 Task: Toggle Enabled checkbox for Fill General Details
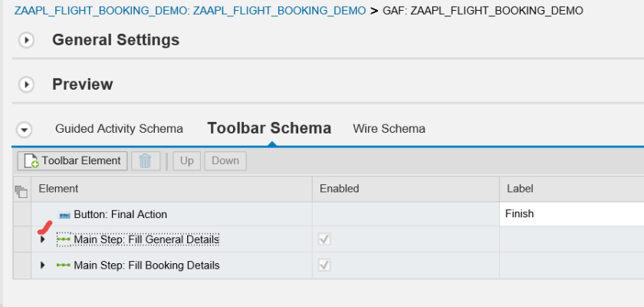(325, 239)
